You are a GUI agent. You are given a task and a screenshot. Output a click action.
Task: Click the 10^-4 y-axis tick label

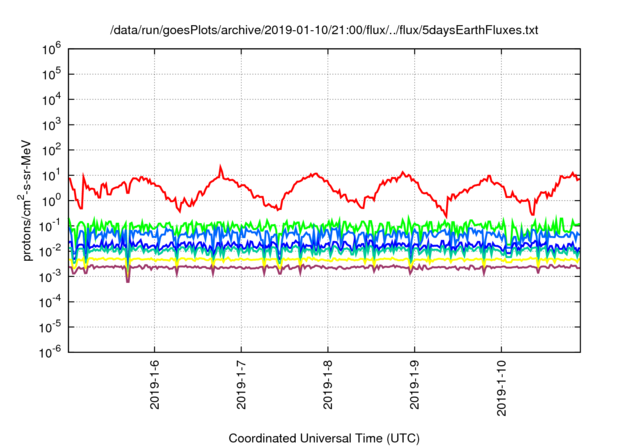(x=50, y=302)
